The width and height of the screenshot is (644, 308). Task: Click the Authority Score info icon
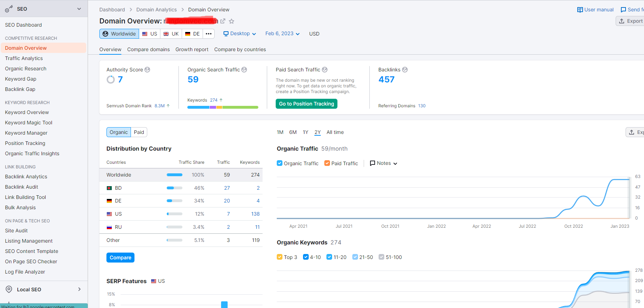point(147,70)
